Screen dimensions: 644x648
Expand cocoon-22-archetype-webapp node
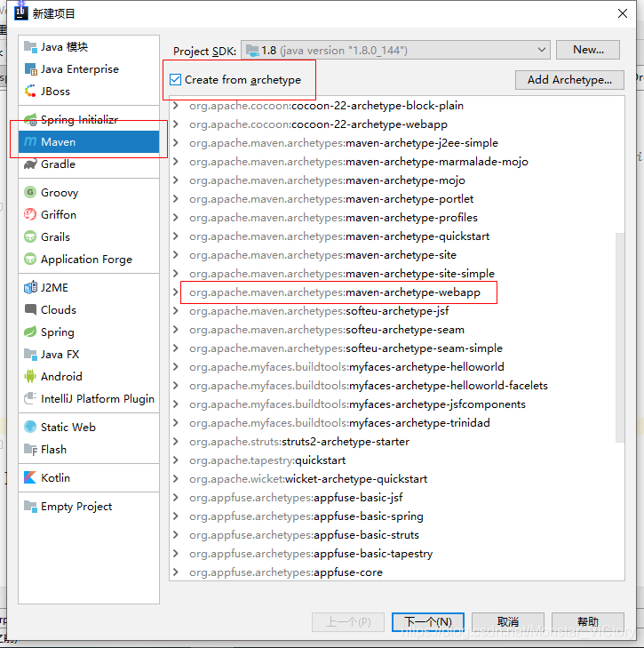point(176,124)
